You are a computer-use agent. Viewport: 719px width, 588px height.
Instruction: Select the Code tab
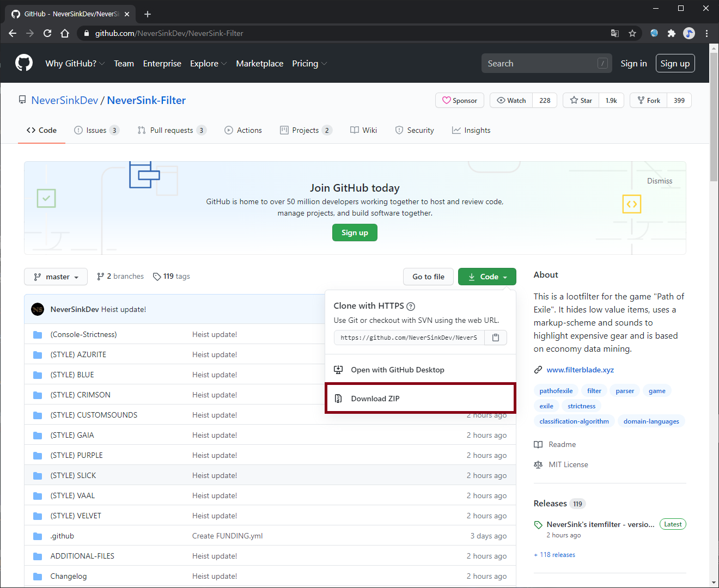click(x=41, y=130)
